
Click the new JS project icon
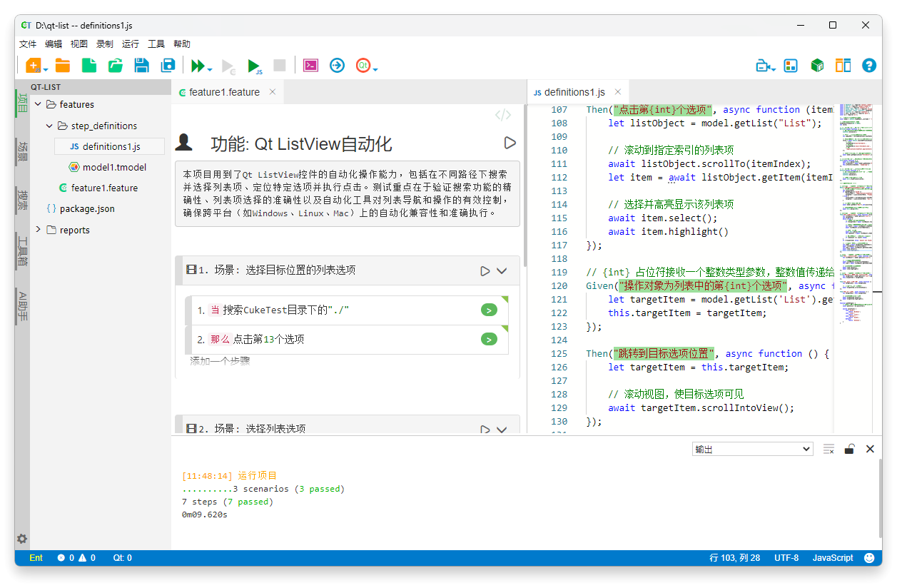(x=33, y=66)
